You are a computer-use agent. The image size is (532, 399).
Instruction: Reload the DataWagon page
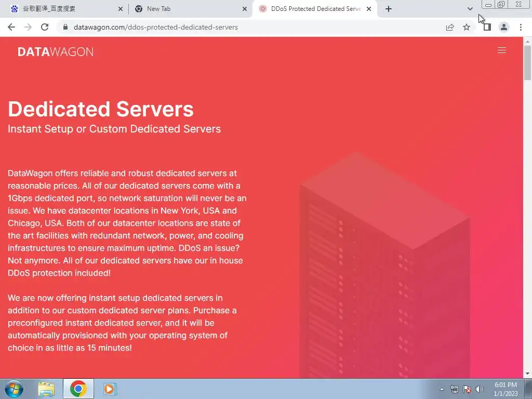tap(45, 27)
